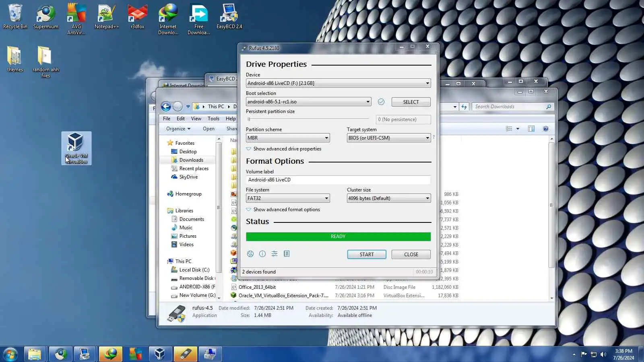Open the Target system dropdown
Screen dimensions: 644x362
coord(389,138)
